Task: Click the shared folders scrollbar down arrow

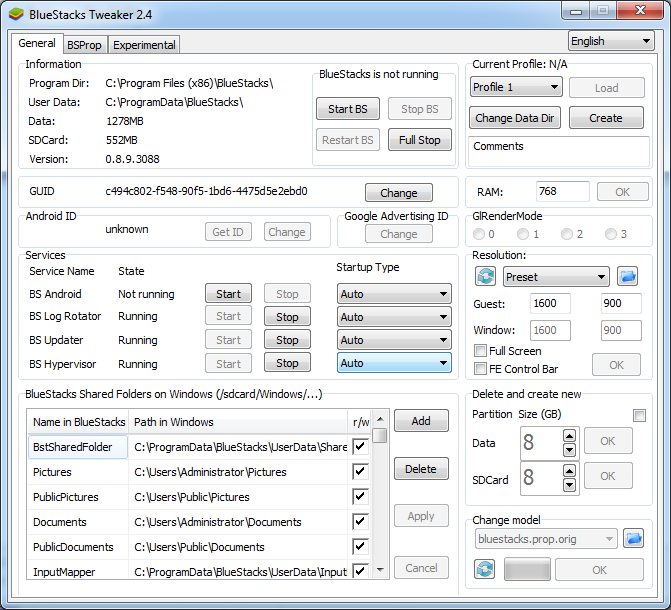Action: [380, 569]
